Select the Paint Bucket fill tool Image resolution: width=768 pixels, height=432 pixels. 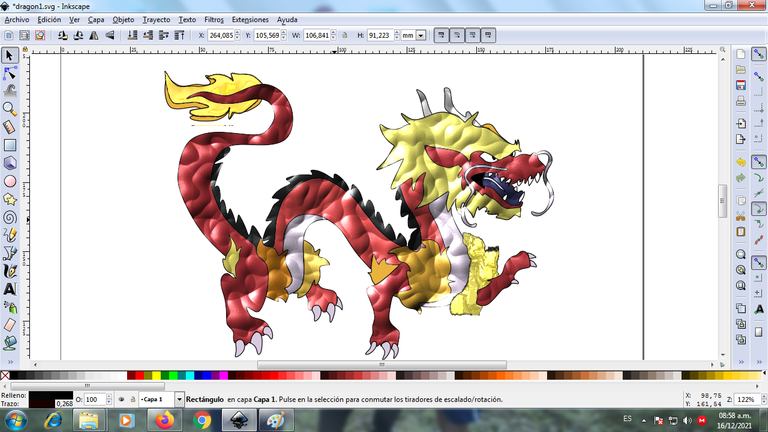click(x=9, y=343)
